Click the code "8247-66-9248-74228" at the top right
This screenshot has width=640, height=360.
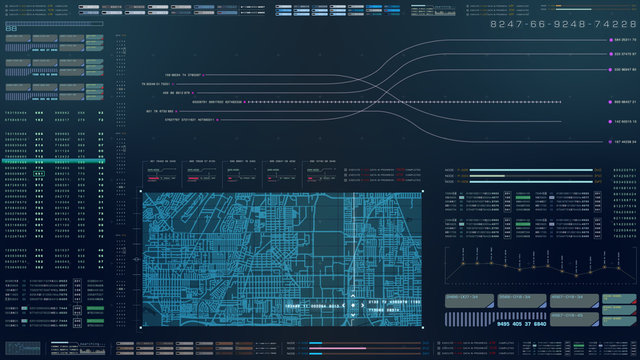coord(563,24)
